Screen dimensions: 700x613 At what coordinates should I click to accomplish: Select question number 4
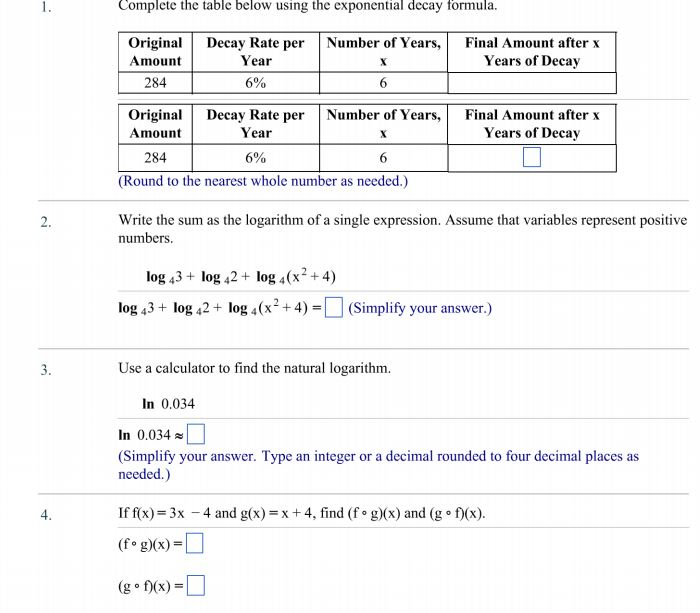46,515
